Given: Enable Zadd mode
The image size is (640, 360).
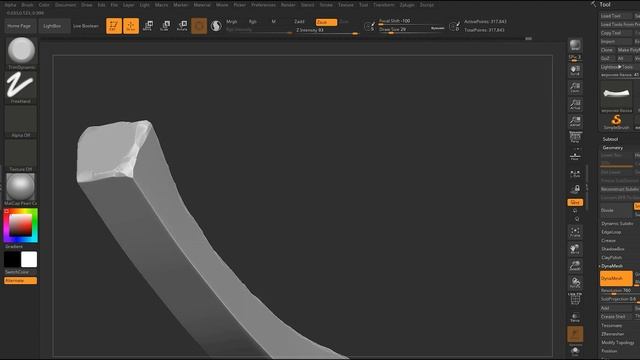Looking at the screenshot, I should [x=299, y=22].
